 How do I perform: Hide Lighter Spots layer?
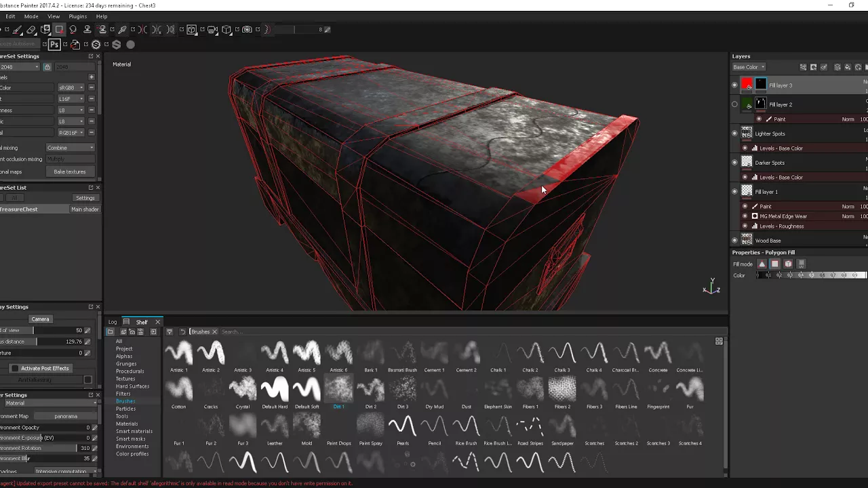(734, 134)
